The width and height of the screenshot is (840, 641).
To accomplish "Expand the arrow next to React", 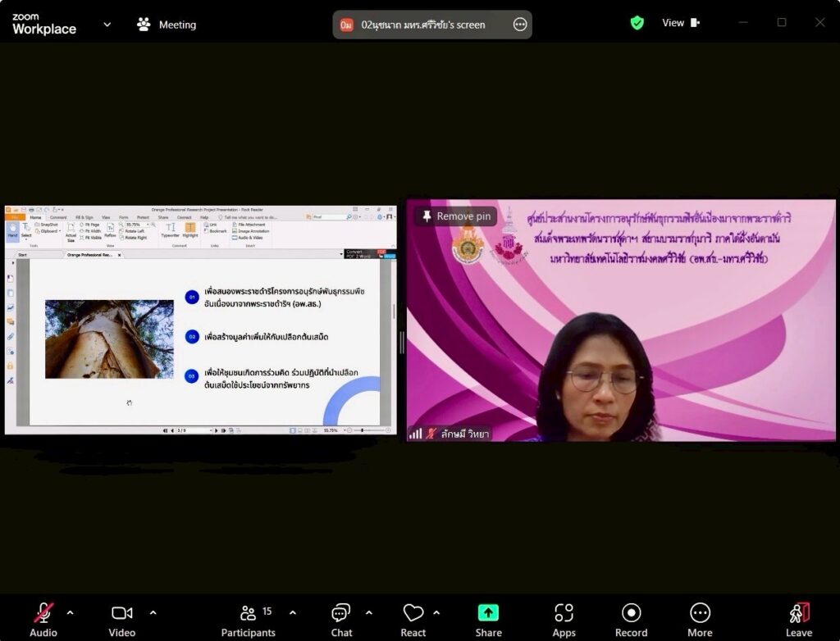I will (x=436, y=612).
